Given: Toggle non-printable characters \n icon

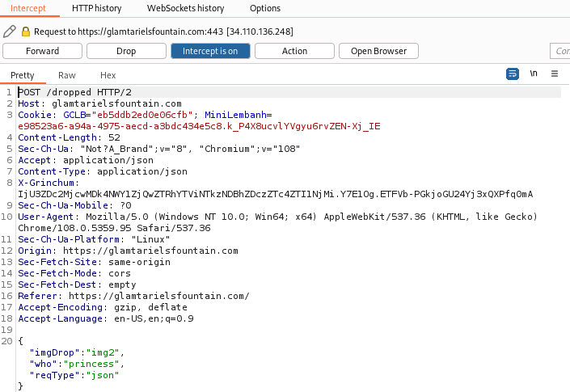Looking at the screenshot, I should pos(534,74).
